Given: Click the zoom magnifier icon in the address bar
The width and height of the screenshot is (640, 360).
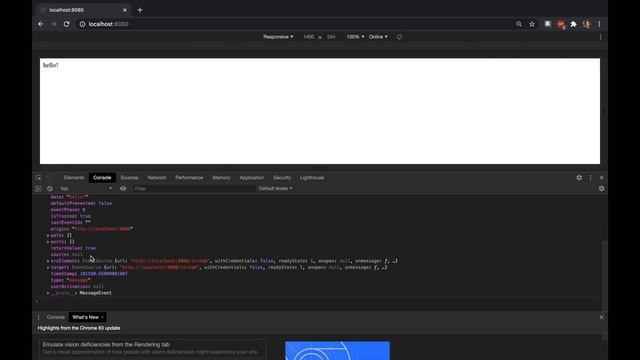Looking at the screenshot, I should (519, 24).
